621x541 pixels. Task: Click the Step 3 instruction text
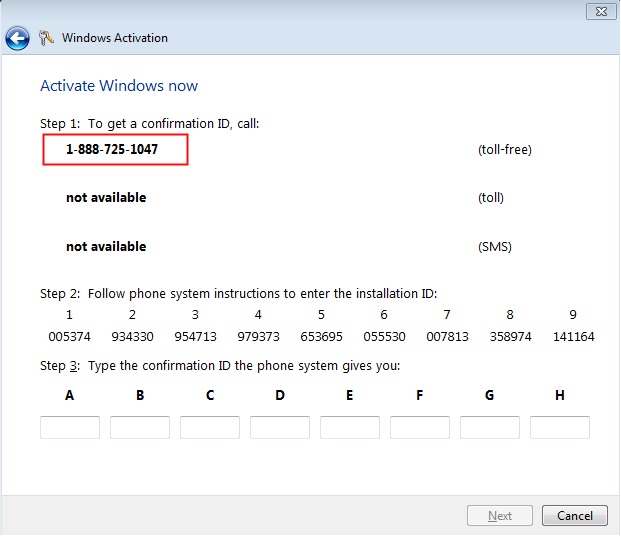pyautogui.click(x=220, y=366)
